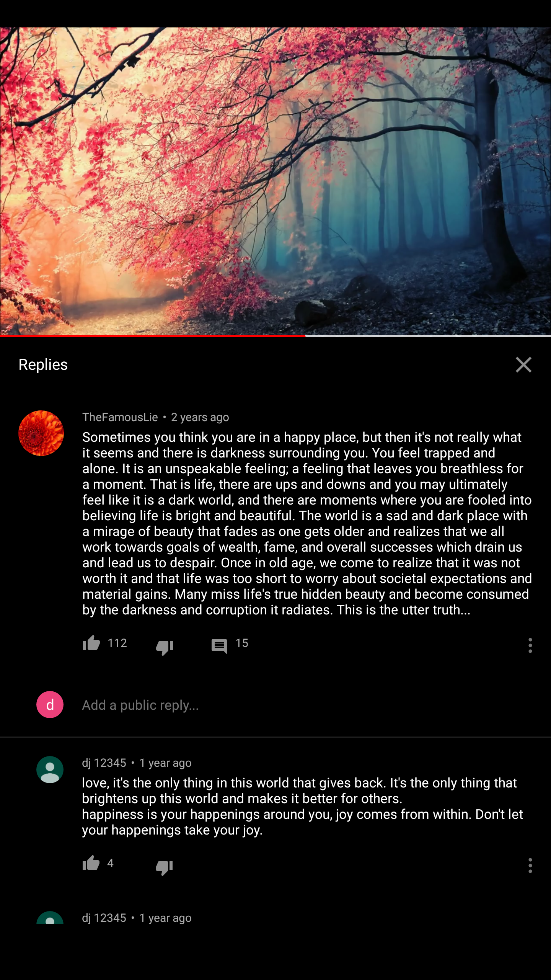
Task: Seek using the red video progress bar
Action: point(275,336)
